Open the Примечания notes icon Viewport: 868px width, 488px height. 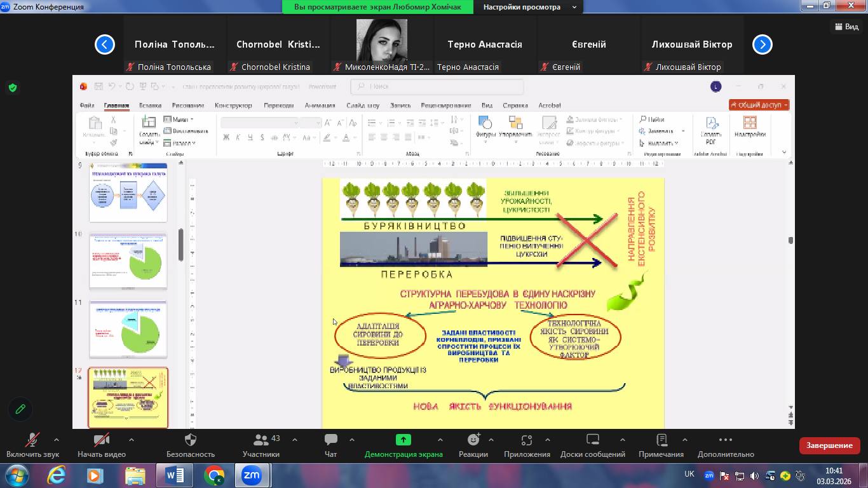point(661,440)
